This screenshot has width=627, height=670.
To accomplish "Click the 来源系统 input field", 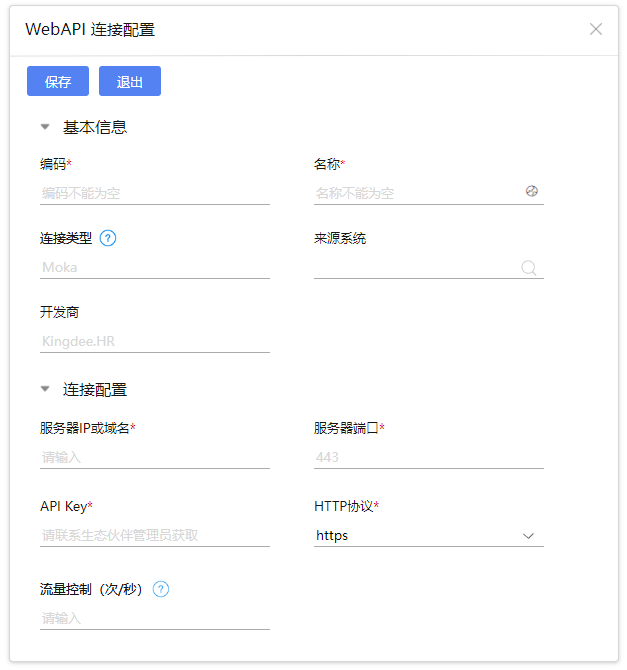I will [x=414, y=267].
